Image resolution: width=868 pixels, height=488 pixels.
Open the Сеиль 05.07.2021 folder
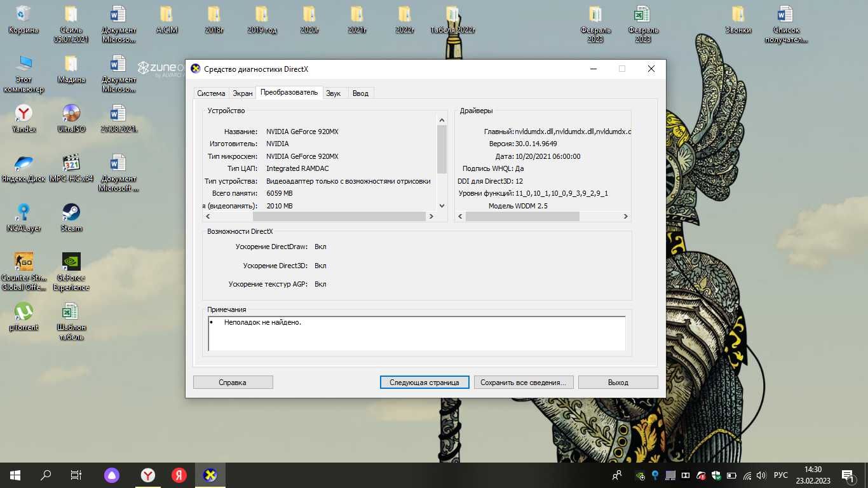pos(71,24)
